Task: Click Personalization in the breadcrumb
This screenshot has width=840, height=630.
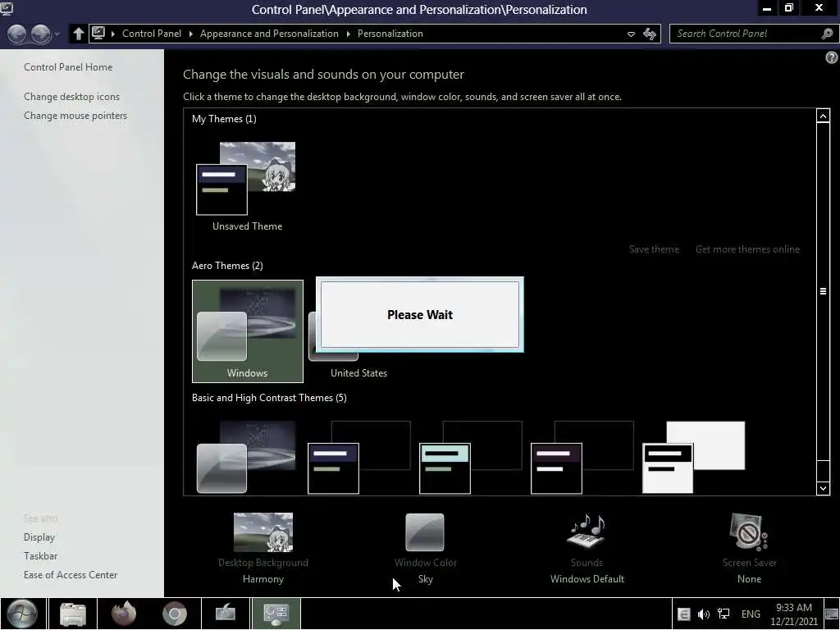Action: coord(390,33)
